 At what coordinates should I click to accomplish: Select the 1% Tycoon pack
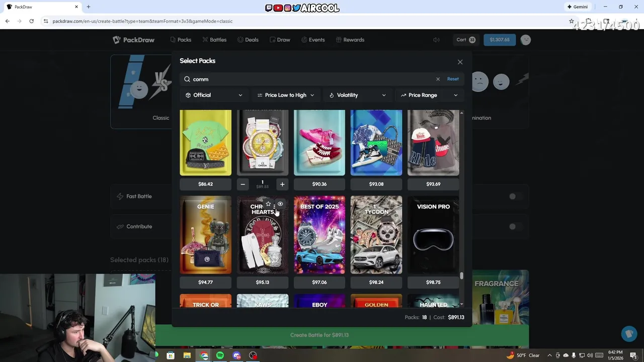tap(376, 235)
